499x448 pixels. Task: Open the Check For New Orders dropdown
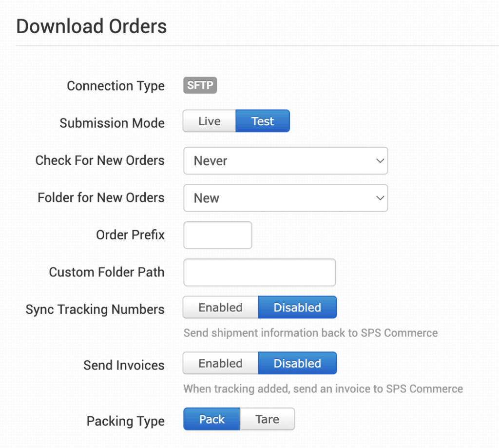(x=285, y=161)
